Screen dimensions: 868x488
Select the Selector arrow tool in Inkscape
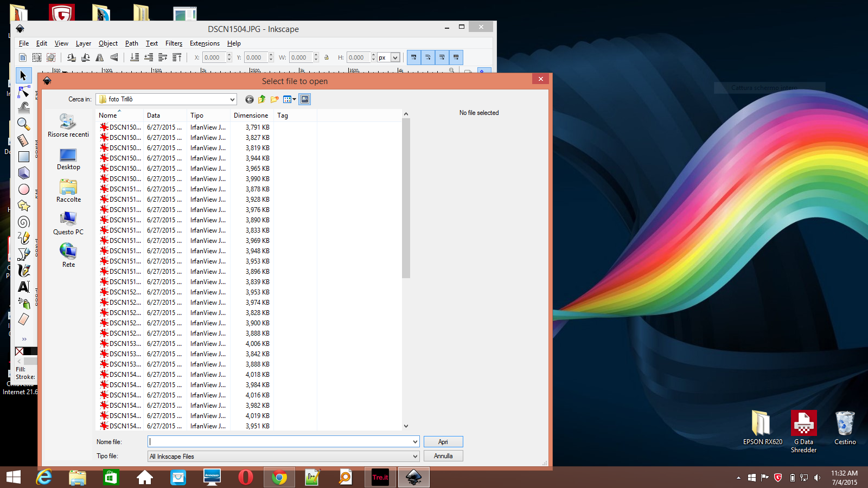pyautogui.click(x=23, y=75)
